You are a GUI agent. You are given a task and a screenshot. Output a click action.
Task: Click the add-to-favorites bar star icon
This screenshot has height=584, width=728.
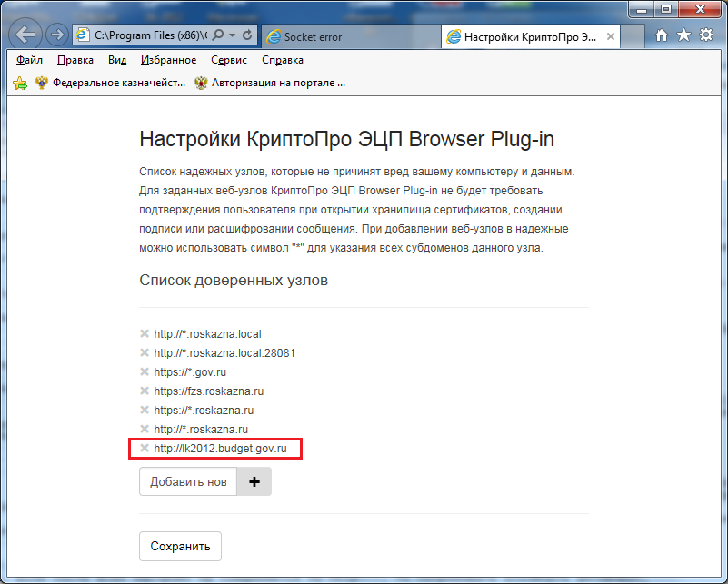coord(20,83)
